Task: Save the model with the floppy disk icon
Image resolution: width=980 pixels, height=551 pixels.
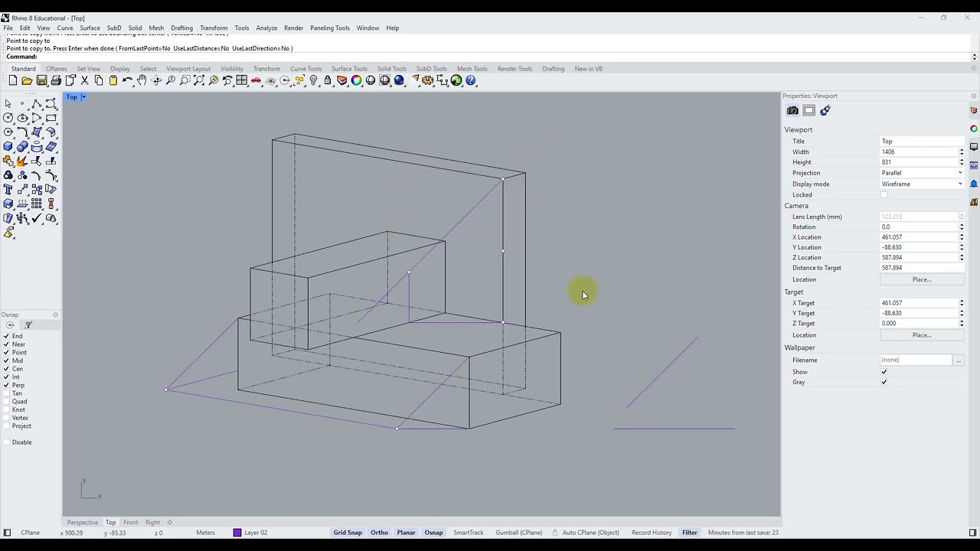Action: click(41, 80)
